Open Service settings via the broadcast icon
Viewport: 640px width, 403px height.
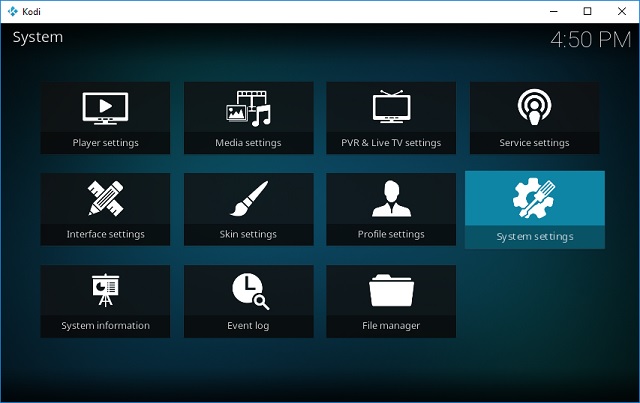[534, 107]
